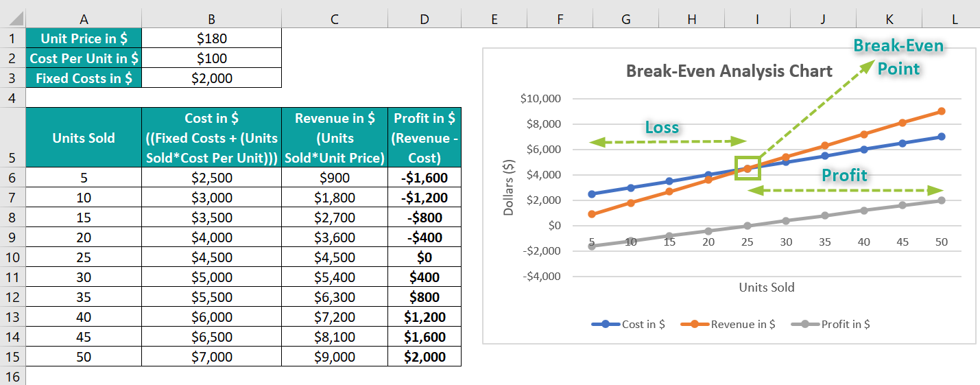The image size is (980, 385).
Task: Select cell B1 showing $180
Action: click(211, 38)
